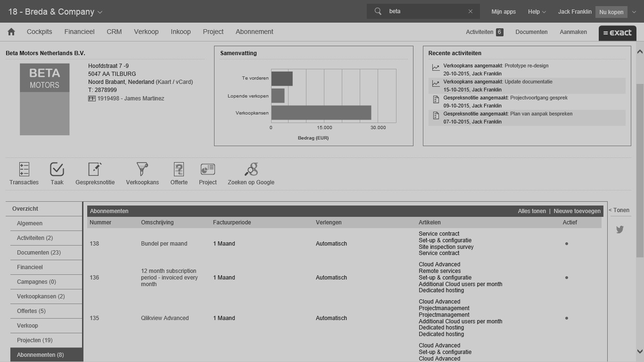
Task: Select the Overzicht sidebar tab
Action: 44,209
